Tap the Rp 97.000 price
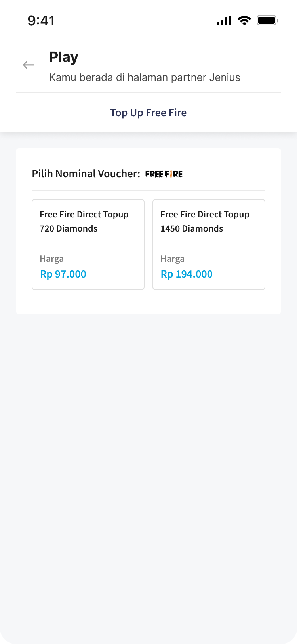The width and height of the screenshot is (297, 644). (x=63, y=274)
